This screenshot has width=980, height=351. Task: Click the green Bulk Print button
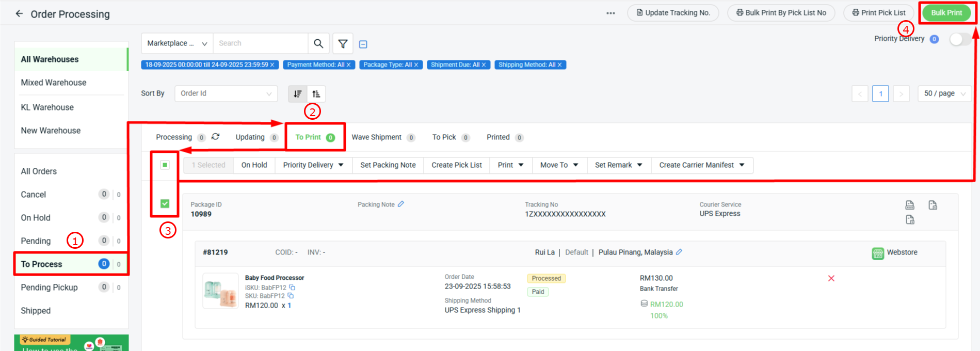(946, 13)
